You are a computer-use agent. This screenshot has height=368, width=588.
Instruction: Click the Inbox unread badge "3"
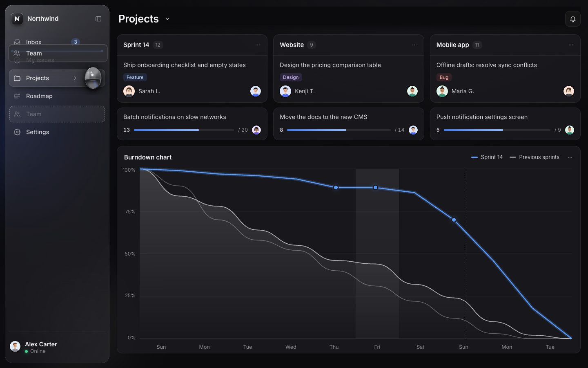tap(76, 42)
